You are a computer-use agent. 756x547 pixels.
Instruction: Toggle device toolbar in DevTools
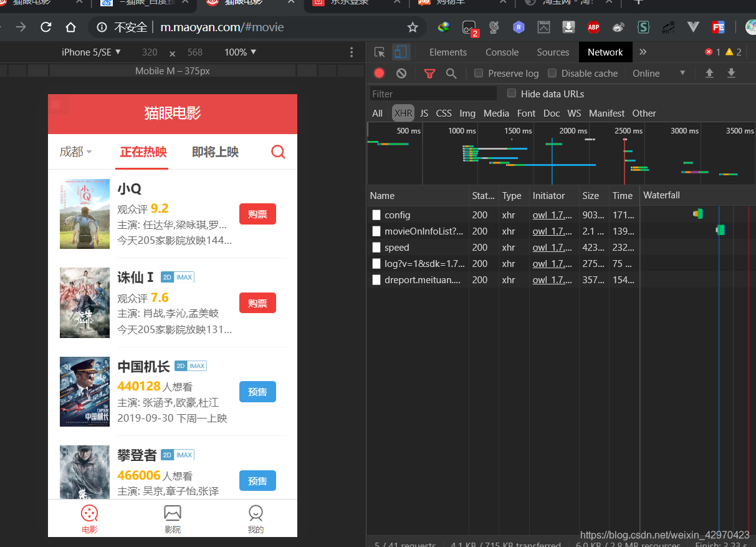(400, 52)
